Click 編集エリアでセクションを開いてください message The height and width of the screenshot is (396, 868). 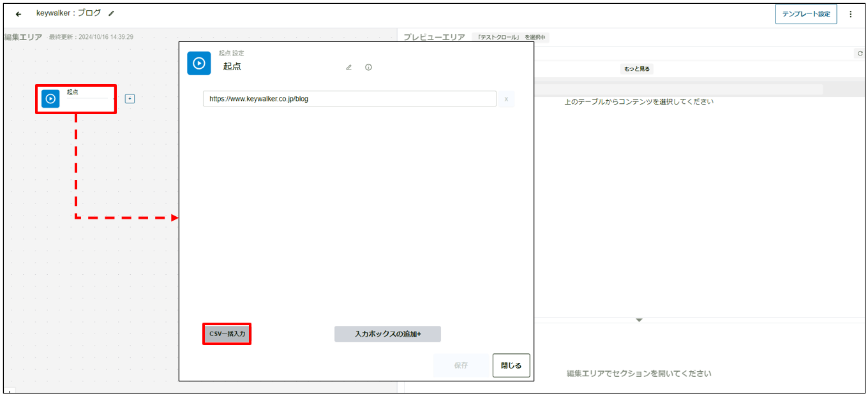point(639,373)
